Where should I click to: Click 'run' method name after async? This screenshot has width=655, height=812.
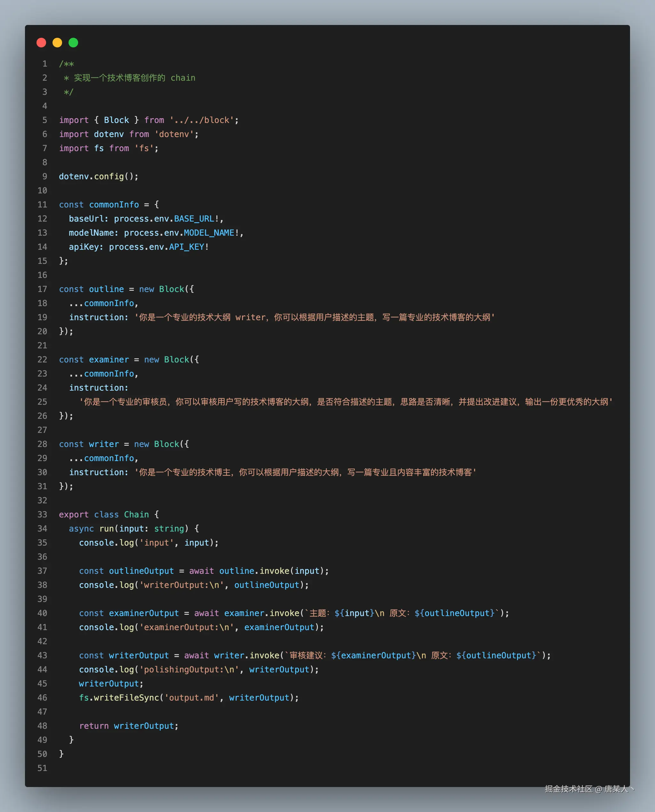tap(106, 529)
